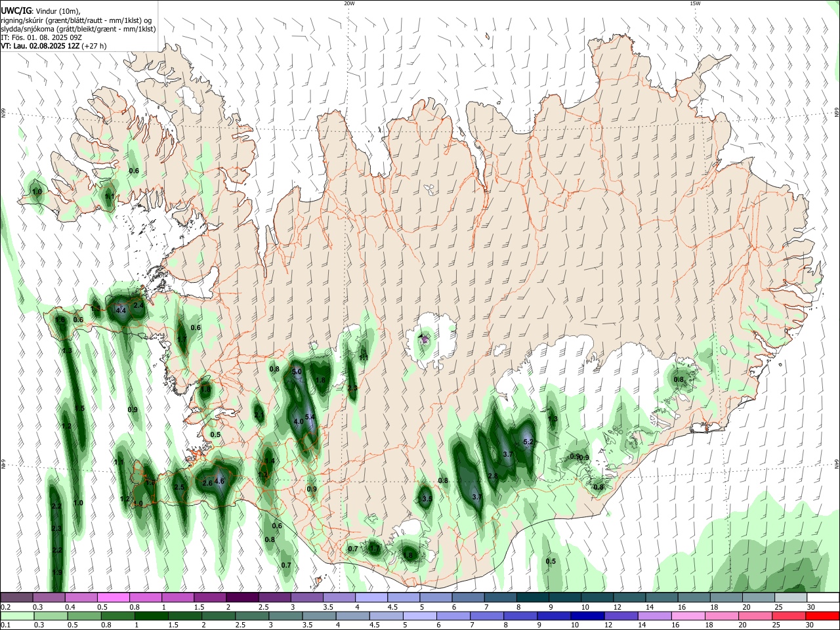840x630 pixels.
Task: Click the '0.2' label of the upper legend
Action: tap(5, 607)
